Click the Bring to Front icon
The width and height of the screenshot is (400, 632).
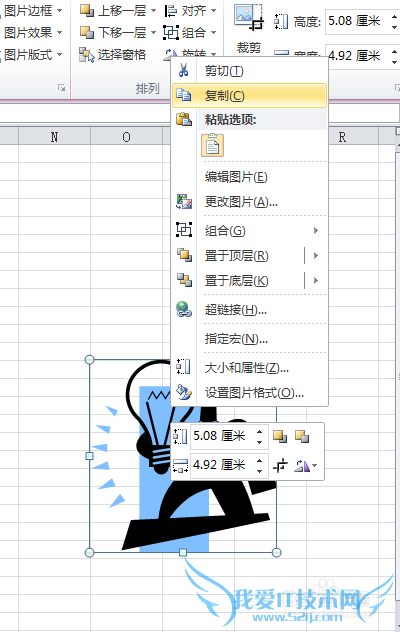point(184,255)
